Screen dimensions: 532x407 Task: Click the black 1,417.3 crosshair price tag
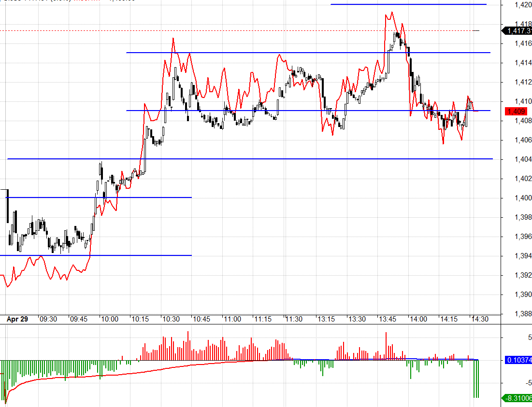[x=518, y=31]
